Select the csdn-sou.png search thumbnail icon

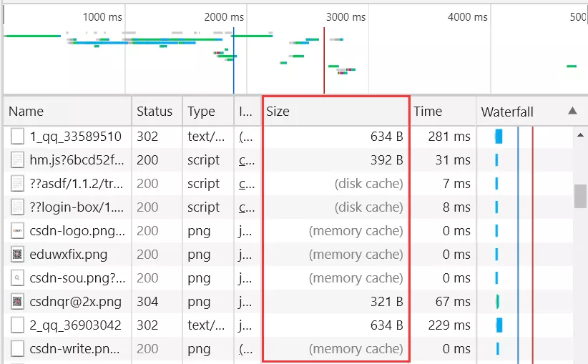pos(17,278)
